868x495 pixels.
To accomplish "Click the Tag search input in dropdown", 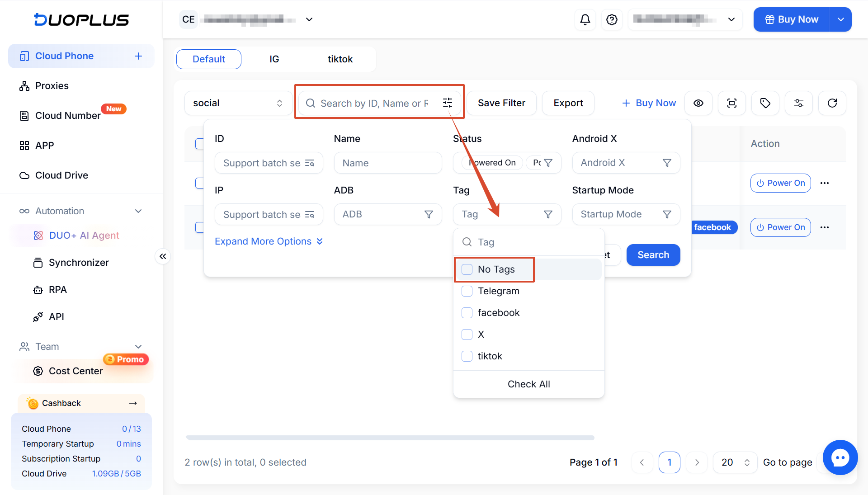I will (529, 242).
